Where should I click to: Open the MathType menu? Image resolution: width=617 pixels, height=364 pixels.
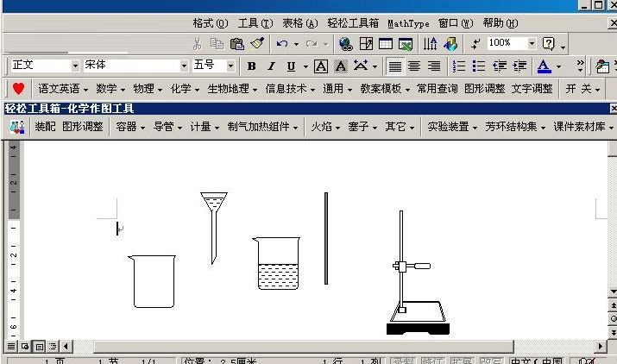(x=408, y=23)
